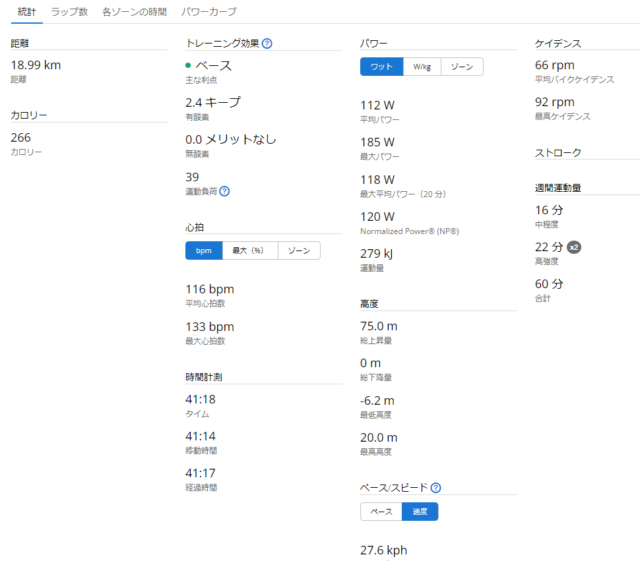Click the help icon next to 運動負荷
Screen dimensions: 640x561
224,191
